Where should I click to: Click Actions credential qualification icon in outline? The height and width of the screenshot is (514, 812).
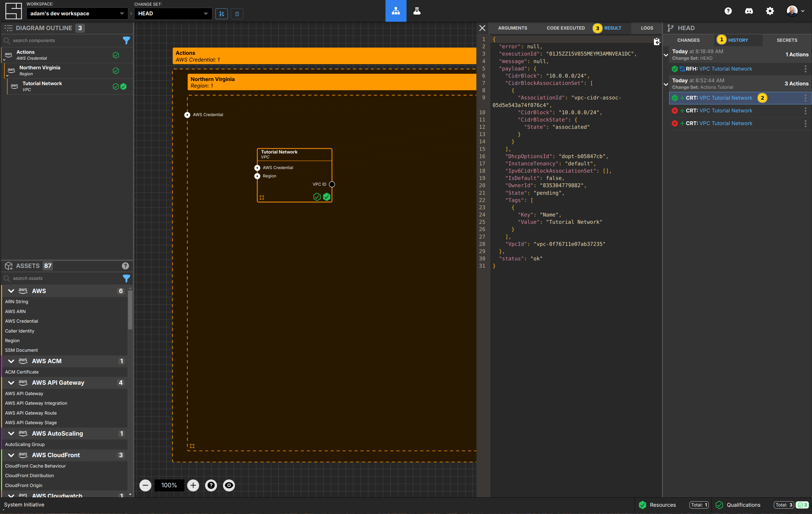116,55
